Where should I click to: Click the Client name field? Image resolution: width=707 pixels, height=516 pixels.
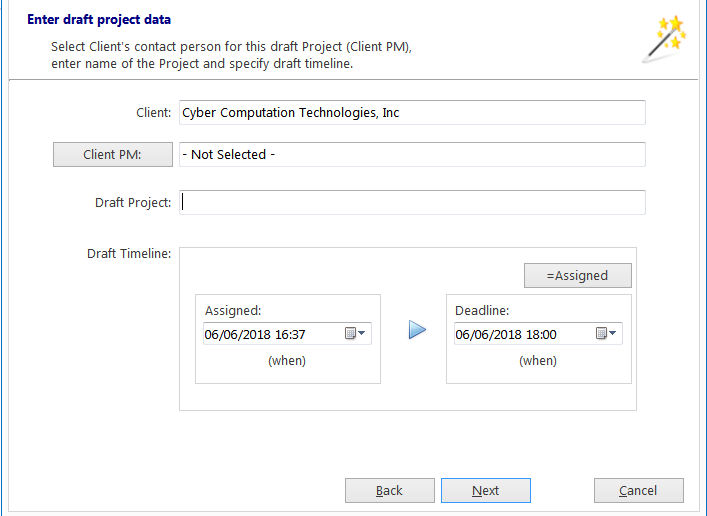(x=412, y=112)
